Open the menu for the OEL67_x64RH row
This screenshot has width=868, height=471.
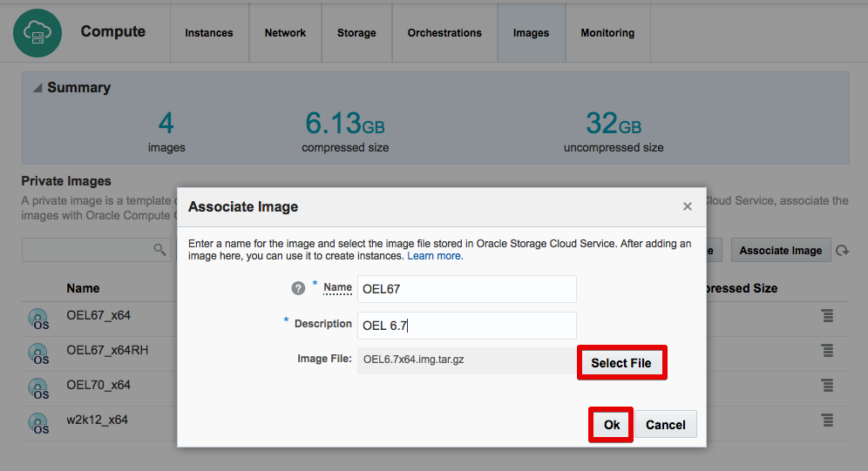pyautogui.click(x=828, y=351)
